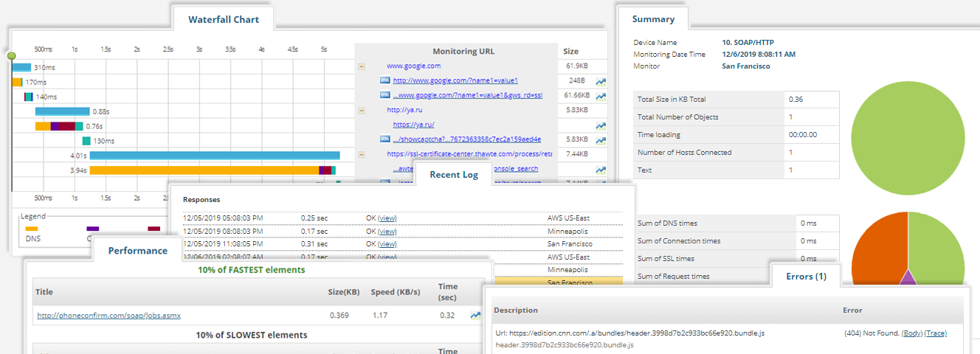
Task: Open the Waterfall Chart tab
Action: pyautogui.click(x=224, y=19)
